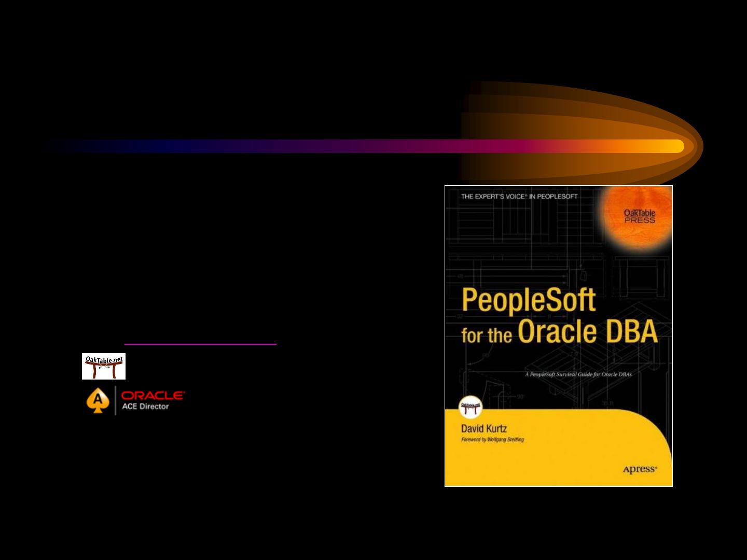This screenshot has width=747, height=560.
Task: Click the orange ACE spade icon
Action: pos(98,401)
